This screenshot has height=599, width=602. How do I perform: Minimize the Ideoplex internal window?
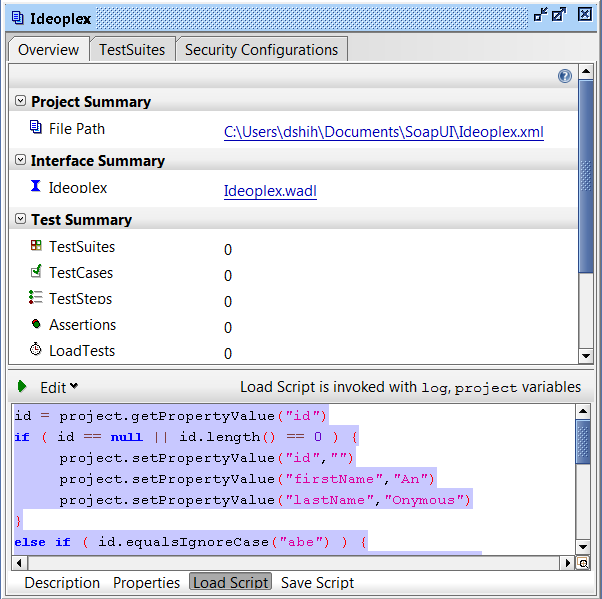541,15
